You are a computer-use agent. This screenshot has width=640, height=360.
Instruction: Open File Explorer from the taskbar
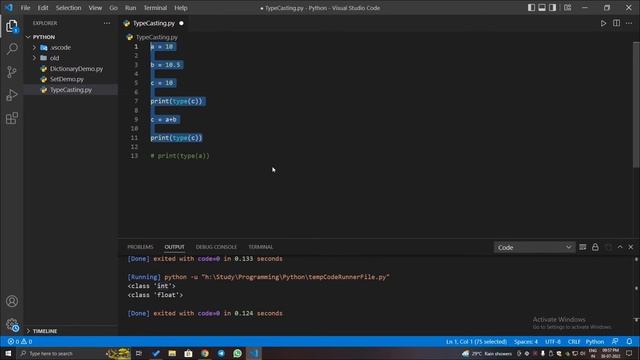click(x=172, y=353)
